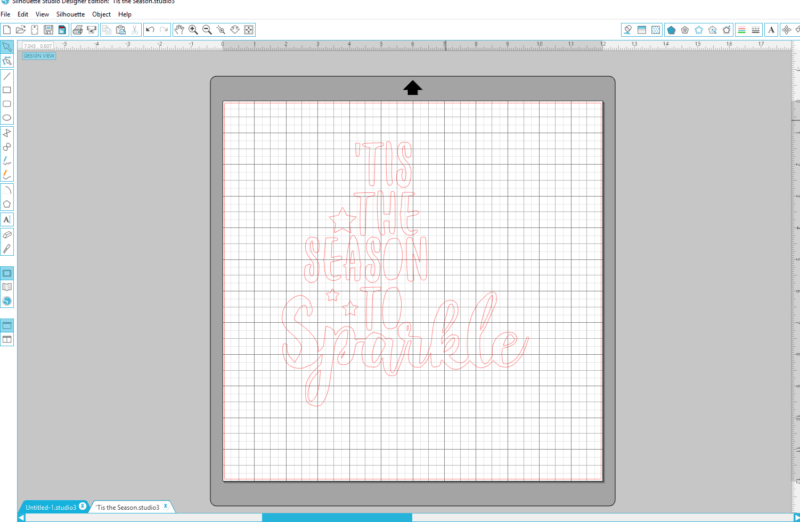Toggle the split-screen library view

pyautogui.click(x=7, y=339)
